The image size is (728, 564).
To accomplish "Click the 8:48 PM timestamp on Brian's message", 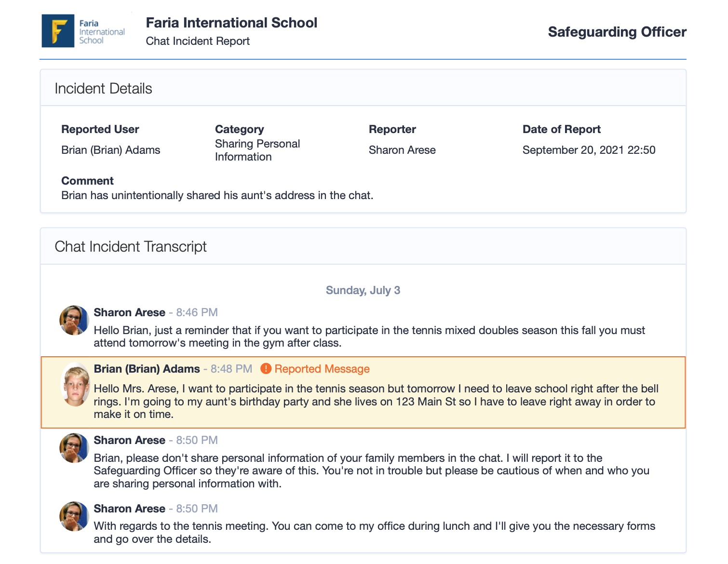I will point(231,369).
